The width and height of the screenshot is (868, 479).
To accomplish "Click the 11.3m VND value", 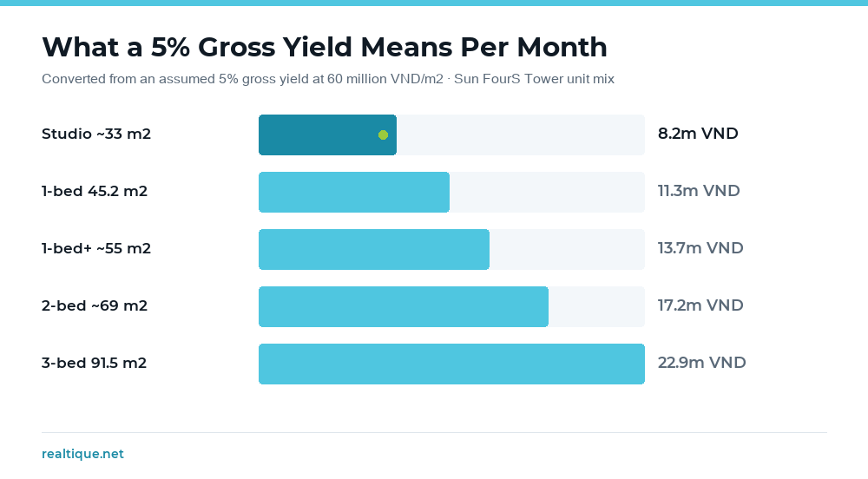I will [699, 191].
